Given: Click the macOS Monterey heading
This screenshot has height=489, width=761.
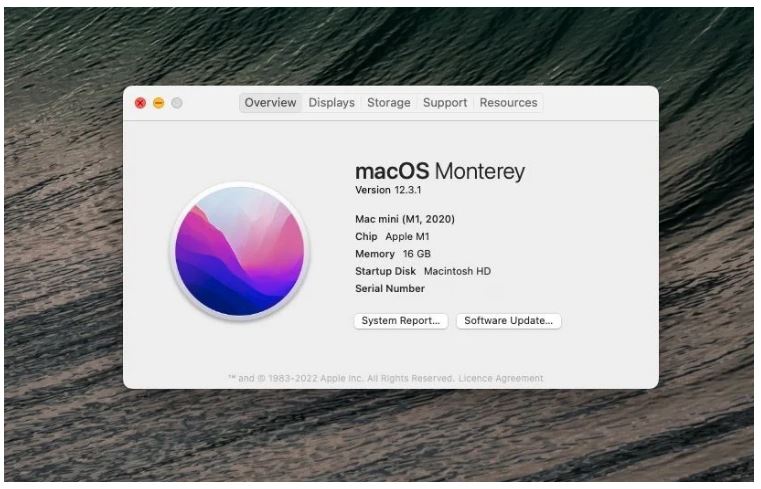Looking at the screenshot, I should click(440, 171).
